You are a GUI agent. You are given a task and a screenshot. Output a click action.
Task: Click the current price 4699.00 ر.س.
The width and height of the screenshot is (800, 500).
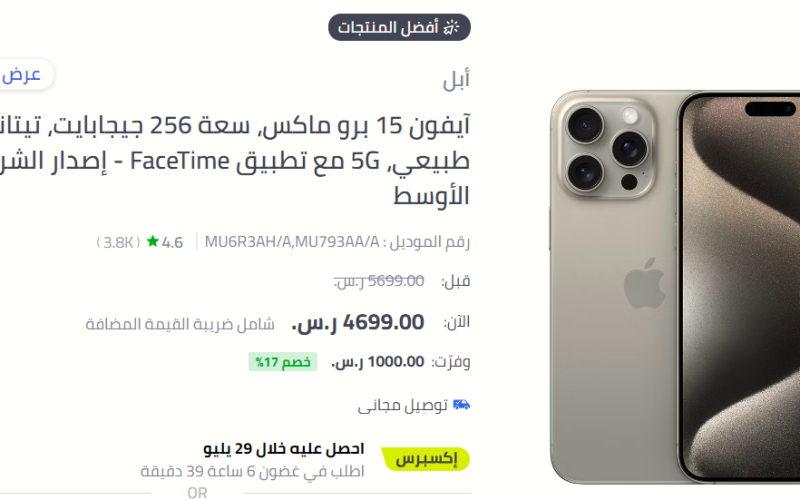click(358, 323)
